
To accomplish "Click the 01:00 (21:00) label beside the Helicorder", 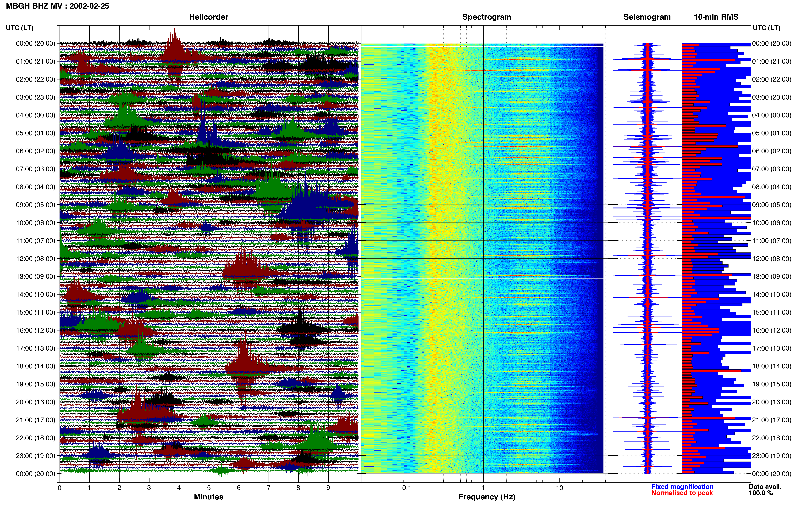I will click(36, 61).
